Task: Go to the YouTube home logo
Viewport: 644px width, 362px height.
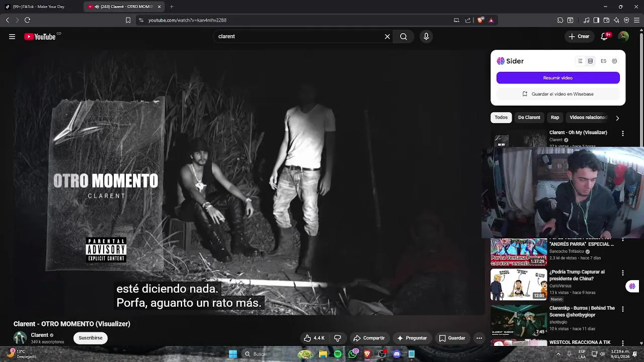Action: [x=40, y=36]
